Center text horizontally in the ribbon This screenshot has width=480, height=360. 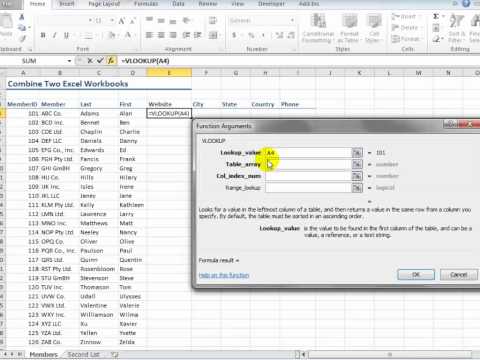[161, 35]
